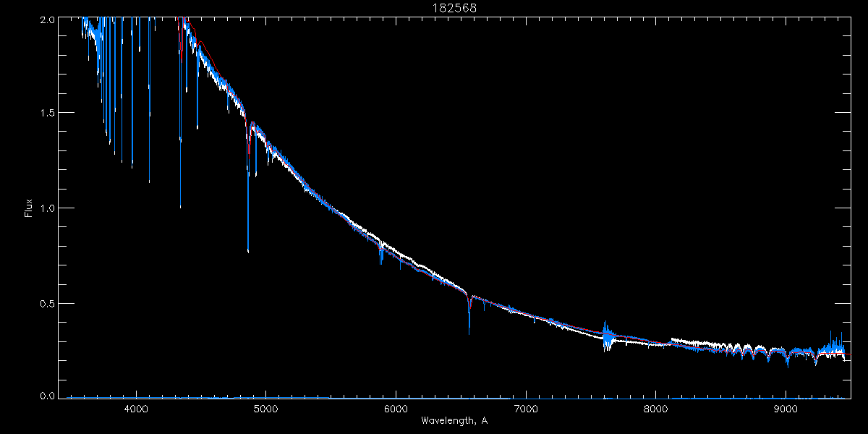Screen dimensions: 868x434
Task: Click the 1.0 flux tick label
Action: pyautogui.click(x=47, y=208)
